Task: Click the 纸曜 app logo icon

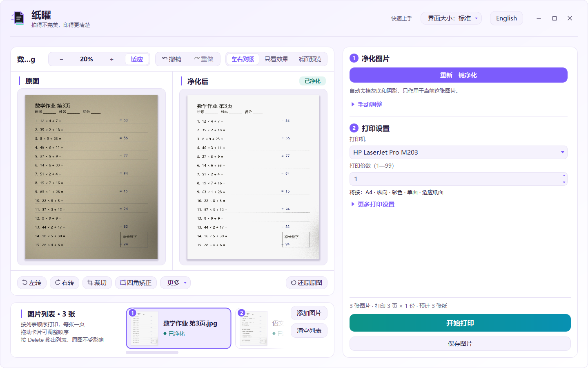Action: [x=18, y=18]
